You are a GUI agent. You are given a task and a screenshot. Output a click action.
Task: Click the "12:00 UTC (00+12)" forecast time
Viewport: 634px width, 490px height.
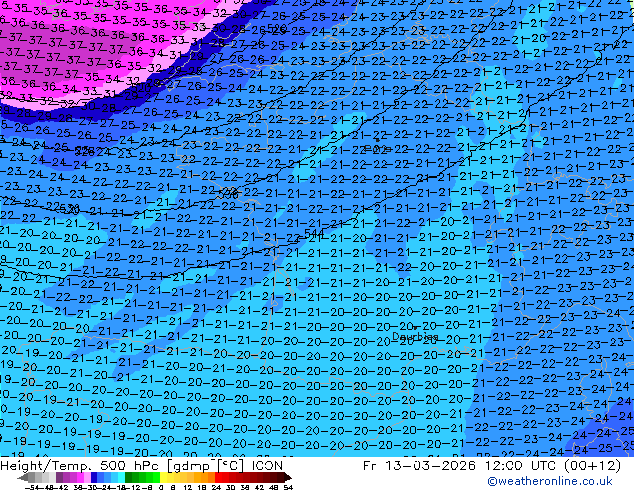pos(553,466)
